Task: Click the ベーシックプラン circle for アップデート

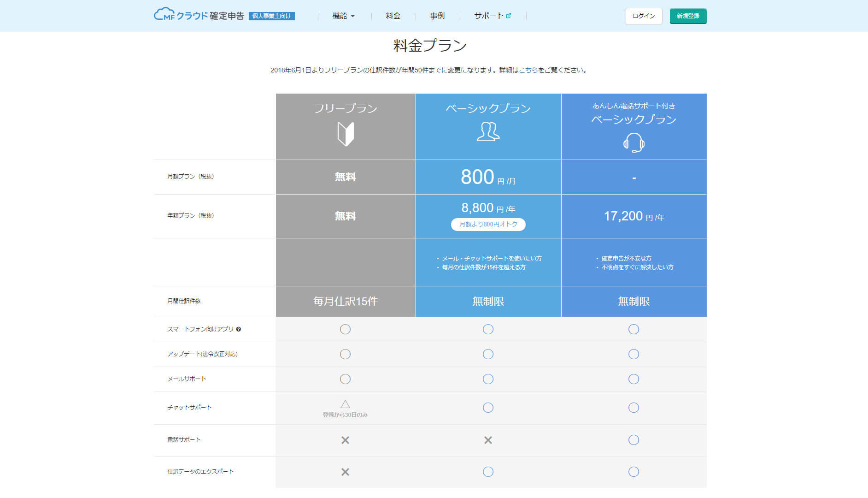Action: coord(488,354)
